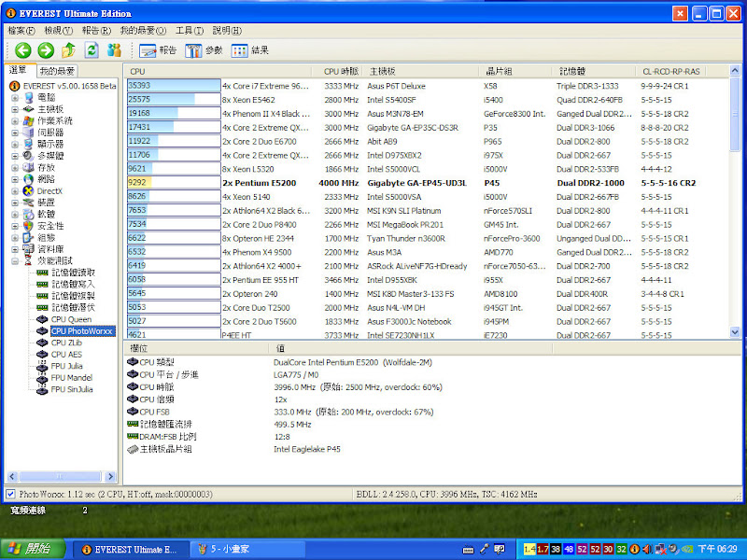Click the 結果 results toolbar button
Screen dimensions: 747x560
250,50
